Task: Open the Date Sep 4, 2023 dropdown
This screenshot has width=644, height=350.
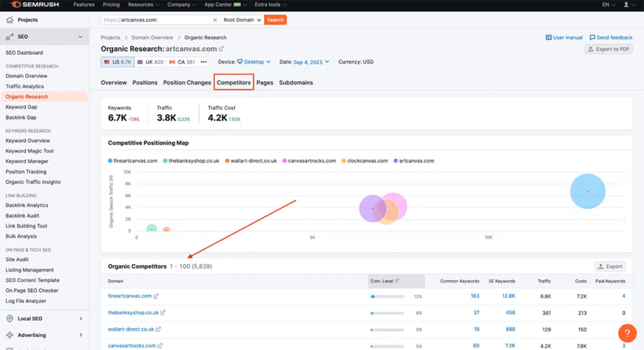Action: (x=311, y=62)
